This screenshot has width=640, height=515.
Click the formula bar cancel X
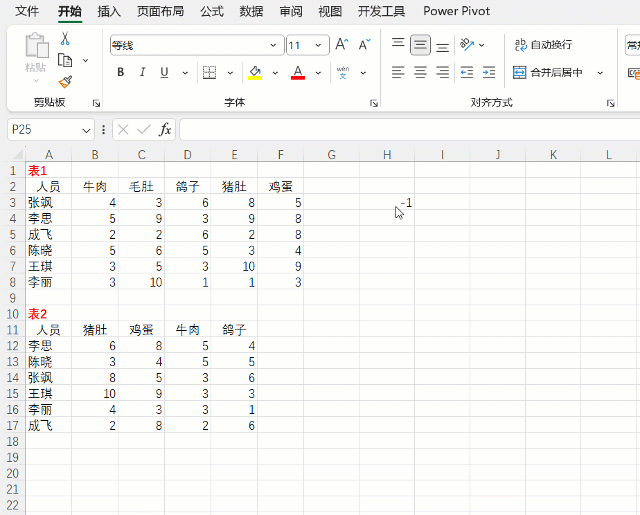tap(123, 130)
